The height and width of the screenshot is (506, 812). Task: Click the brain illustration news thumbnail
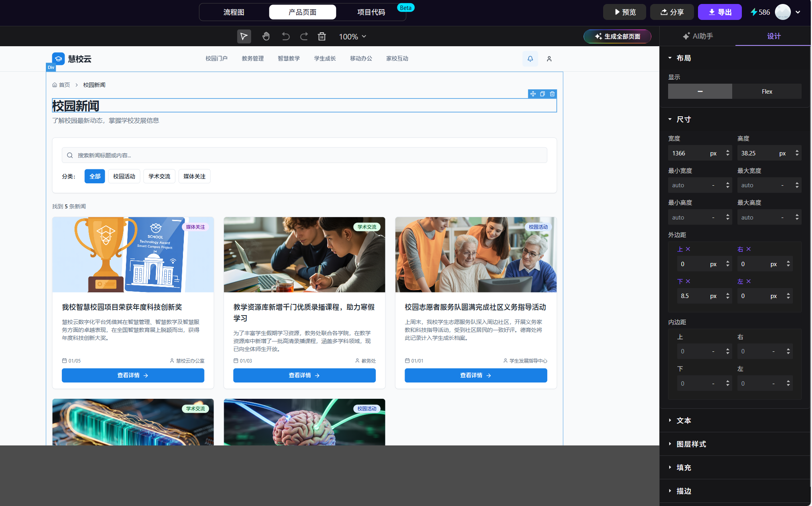[305, 422]
